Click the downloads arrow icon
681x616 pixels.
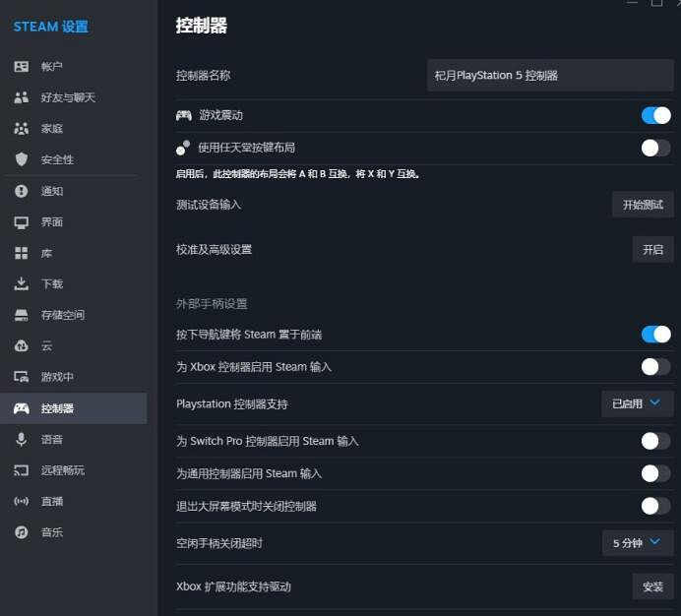(x=22, y=283)
